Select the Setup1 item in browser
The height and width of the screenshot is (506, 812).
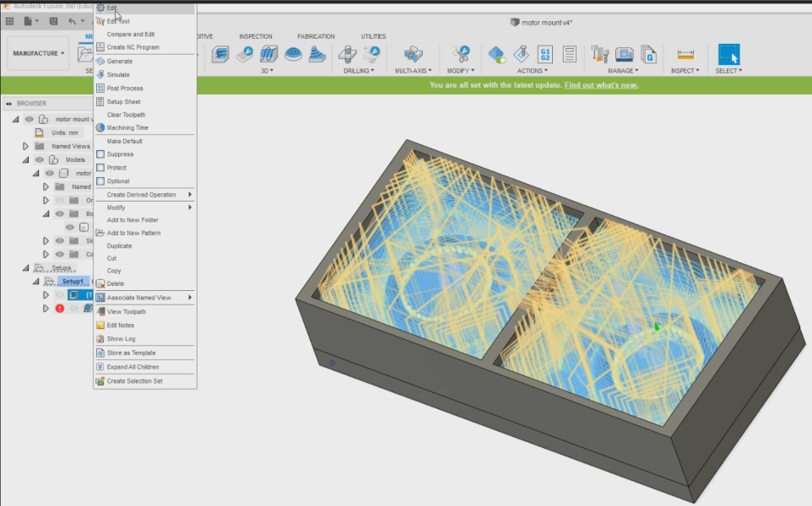(73, 282)
